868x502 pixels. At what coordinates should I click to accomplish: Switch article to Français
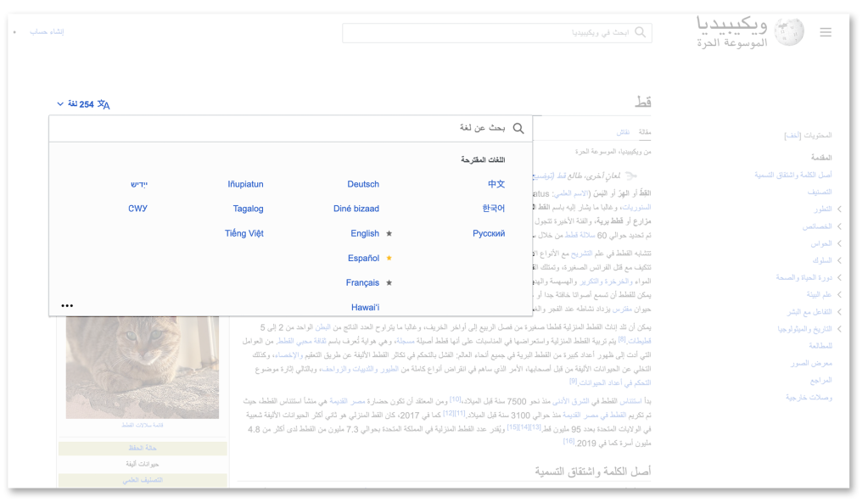(x=362, y=283)
